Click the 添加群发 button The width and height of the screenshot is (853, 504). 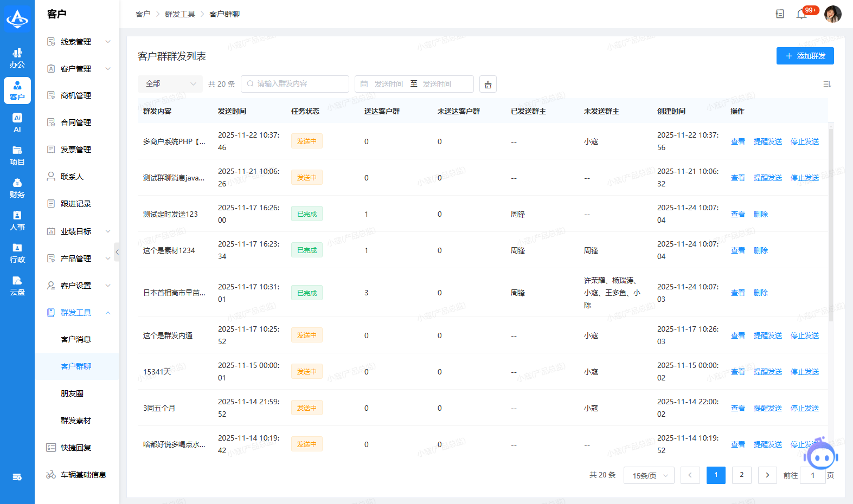(805, 56)
